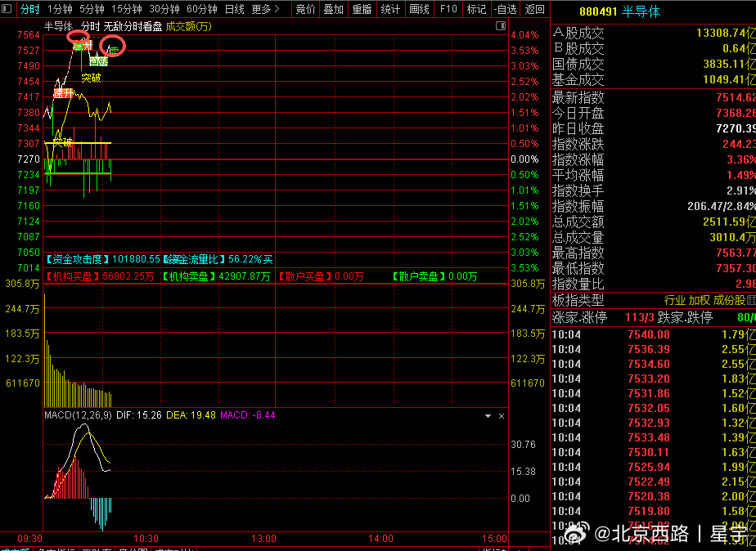756x551 pixels.
Task: Click the A股成交 value 13308.74亿
Action: pos(726,34)
